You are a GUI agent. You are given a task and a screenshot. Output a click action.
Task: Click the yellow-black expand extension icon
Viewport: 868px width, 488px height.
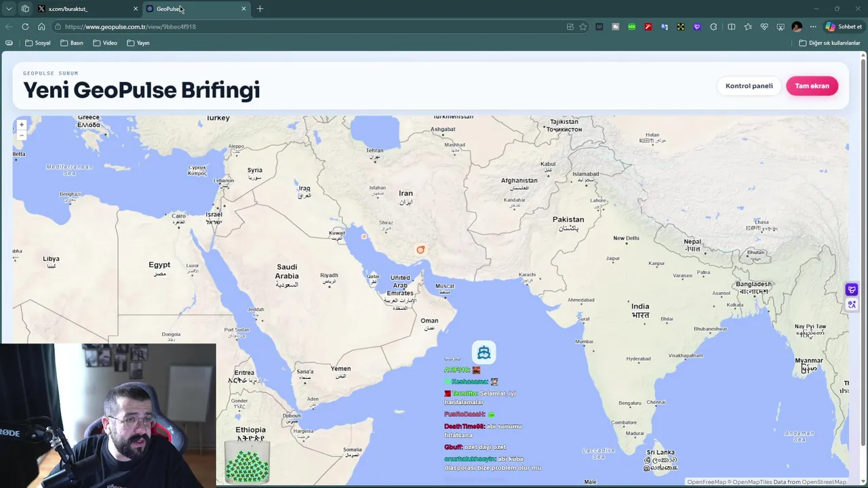680,26
